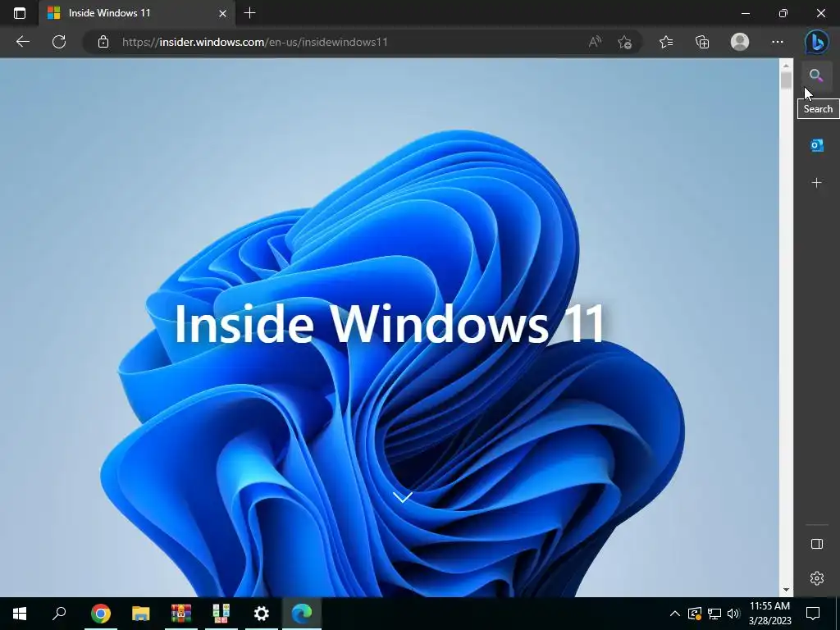The image size is (840, 630).
Task: Click the Inside Windows 11 heading
Action: click(x=390, y=323)
